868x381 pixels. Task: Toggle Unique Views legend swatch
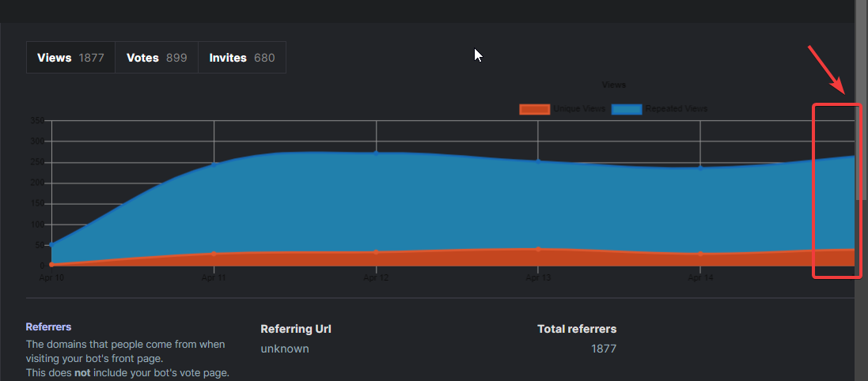(534, 109)
